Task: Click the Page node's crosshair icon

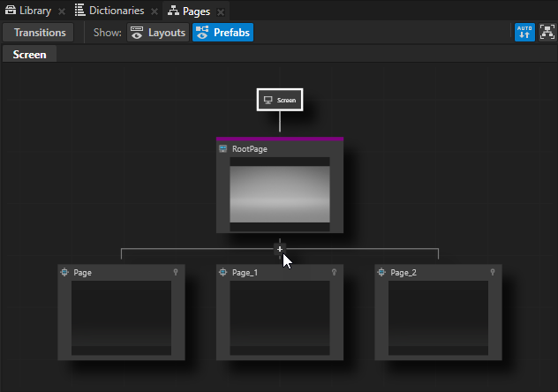Action: [64, 273]
